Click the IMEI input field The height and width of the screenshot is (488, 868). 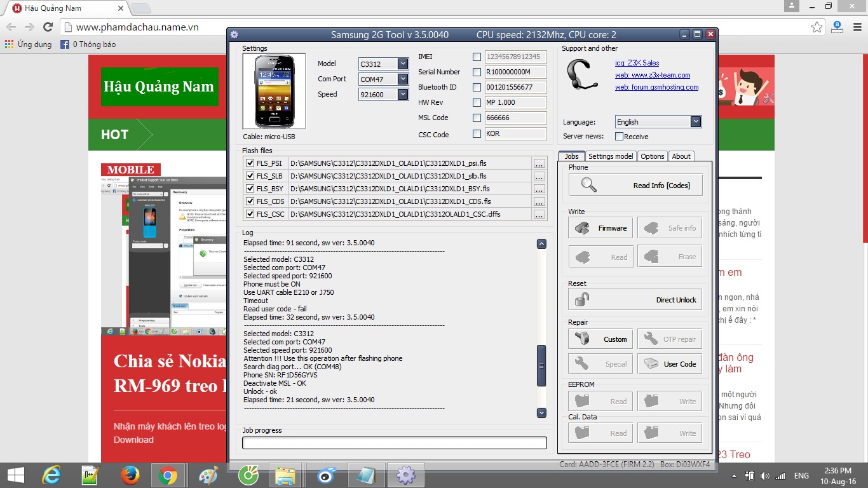click(x=515, y=57)
